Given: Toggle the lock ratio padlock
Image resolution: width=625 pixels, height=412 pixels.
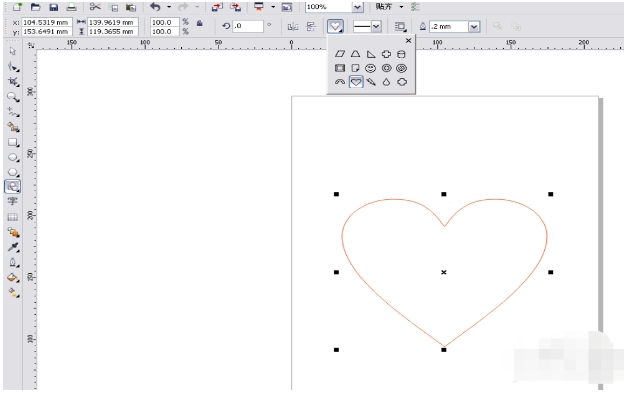Looking at the screenshot, I should point(200,24).
